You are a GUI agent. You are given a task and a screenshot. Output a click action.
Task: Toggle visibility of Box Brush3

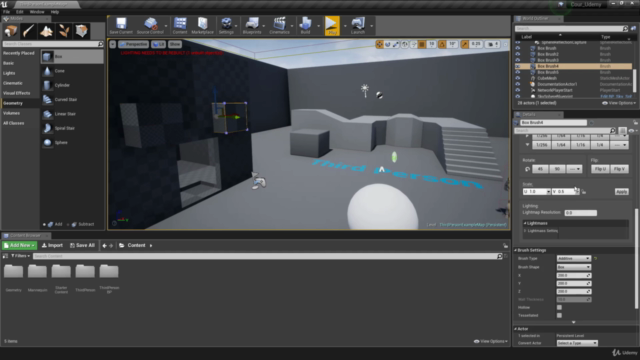[518, 60]
